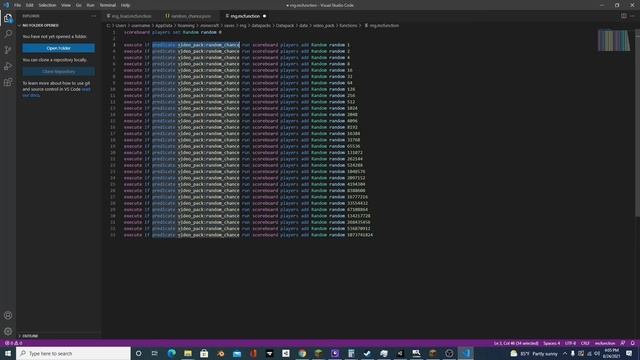Click the 'Roaming' breadcrumb segment

click(186, 25)
